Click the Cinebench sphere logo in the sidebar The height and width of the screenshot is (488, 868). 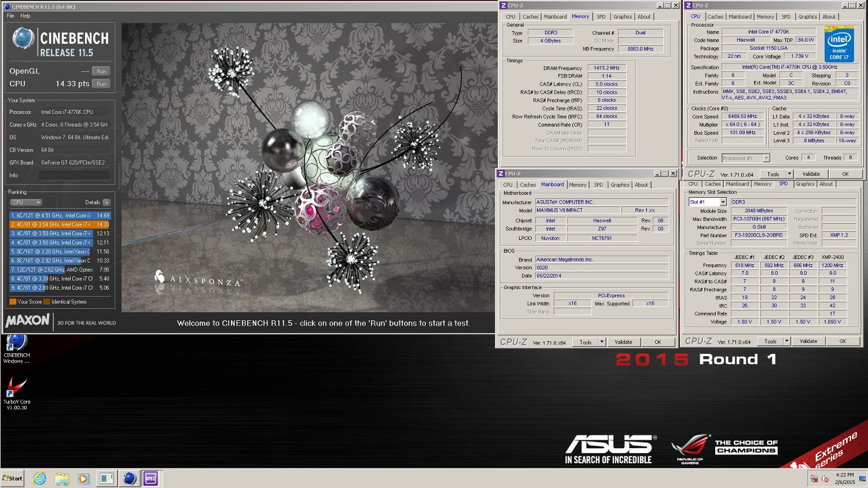pos(23,39)
